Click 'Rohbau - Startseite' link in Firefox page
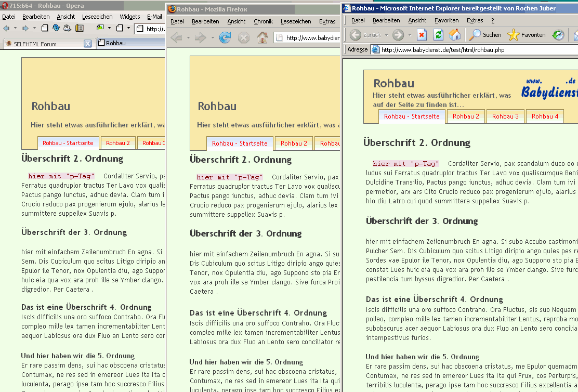 click(240, 143)
